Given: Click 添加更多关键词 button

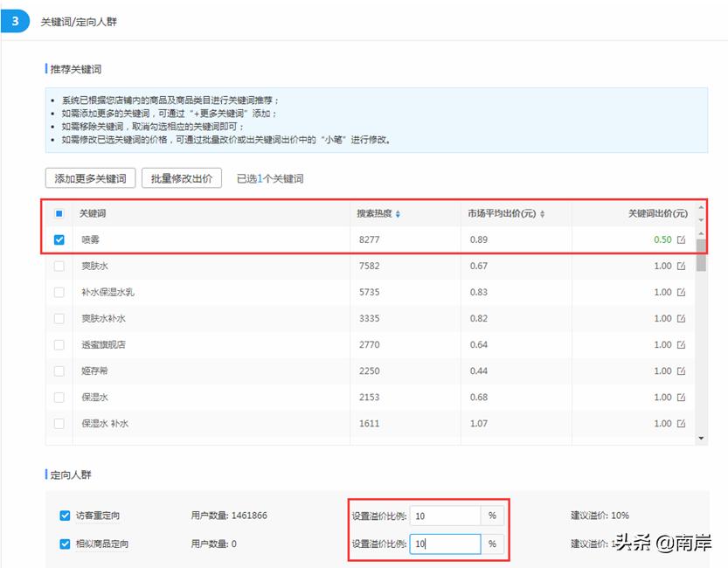Looking at the screenshot, I should [91, 178].
